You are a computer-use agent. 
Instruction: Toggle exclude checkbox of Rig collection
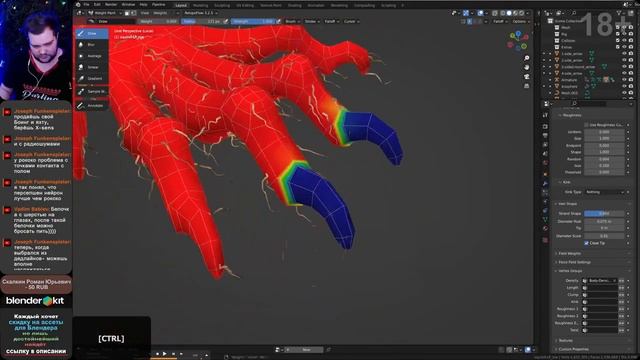[618, 34]
